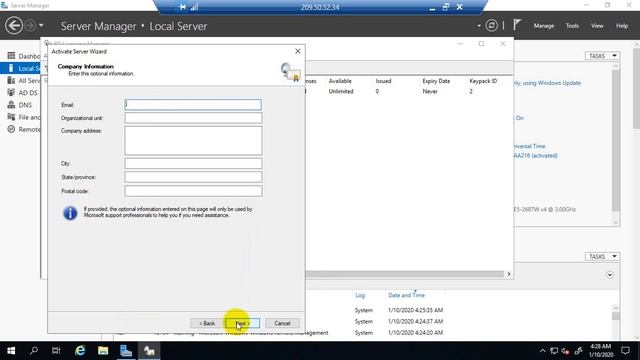Go back with Server Manager back arrow
Viewport: 640px width, 360px height.
[x=14, y=26]
